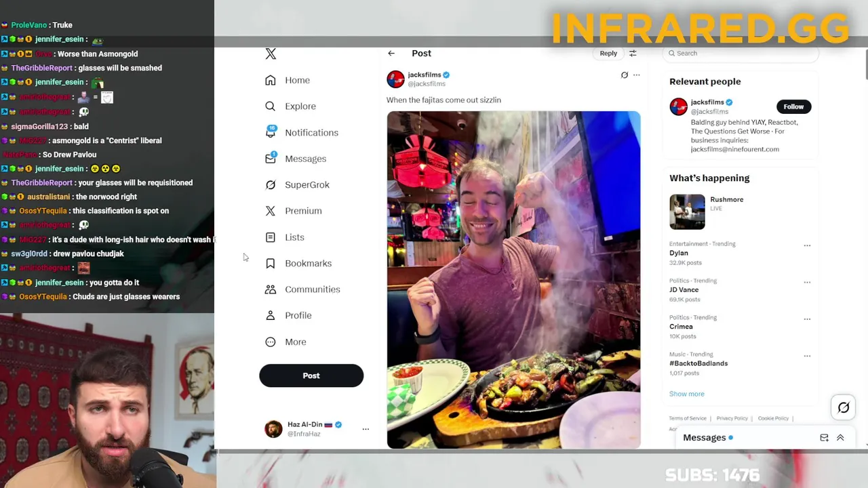Viewport: 868px width, 488px height.
Task: Open options dots for Dylan trend
Action: coord(807,245)
